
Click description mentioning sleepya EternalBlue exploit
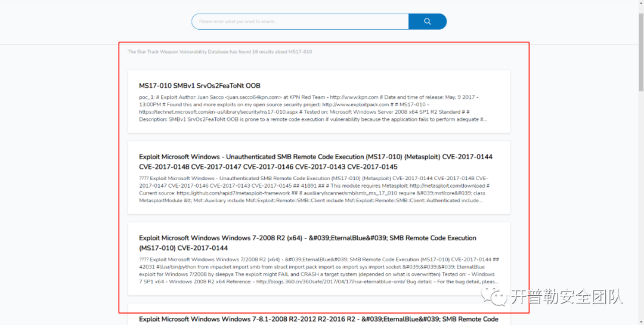click(319, 271)
